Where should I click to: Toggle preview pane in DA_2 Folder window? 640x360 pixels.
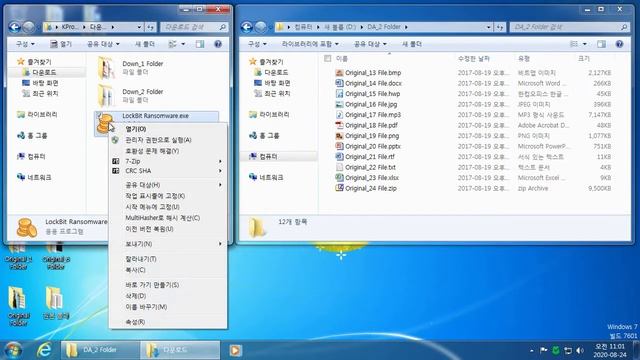click(x=601, y=44)
